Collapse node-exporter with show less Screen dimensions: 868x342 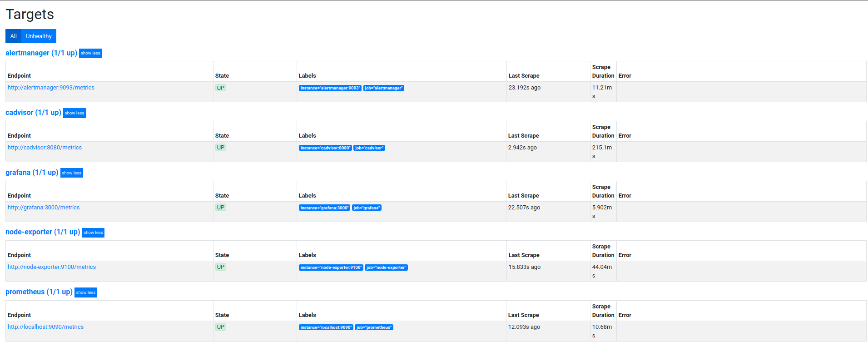93,233
